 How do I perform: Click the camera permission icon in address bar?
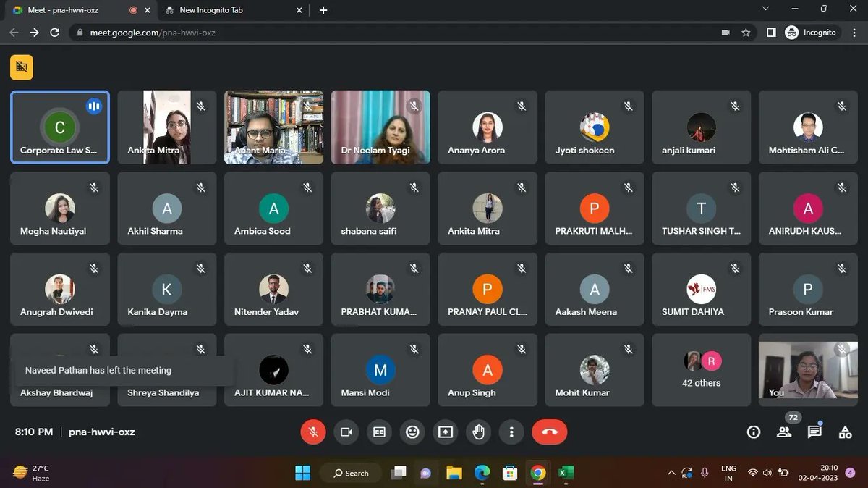726,33
